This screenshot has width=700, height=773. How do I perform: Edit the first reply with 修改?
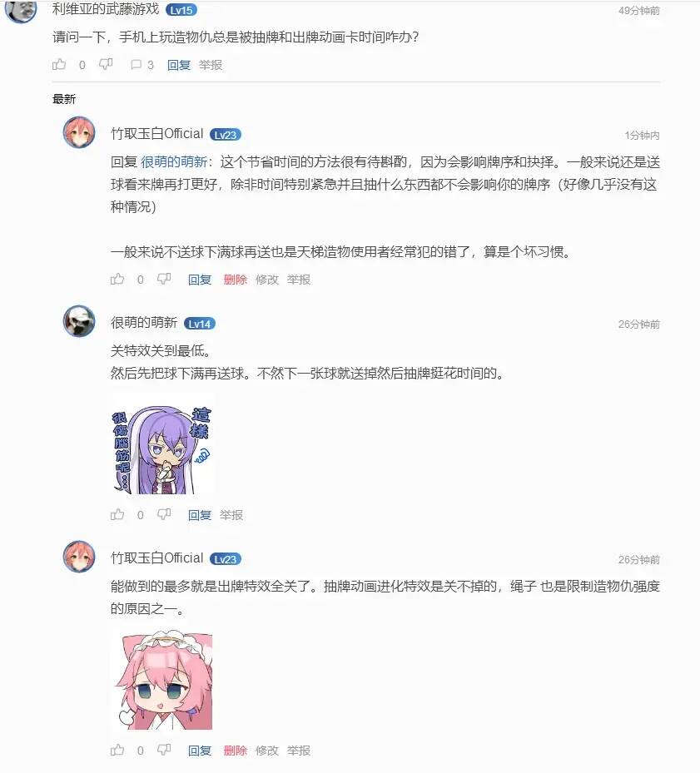point(267,280)
